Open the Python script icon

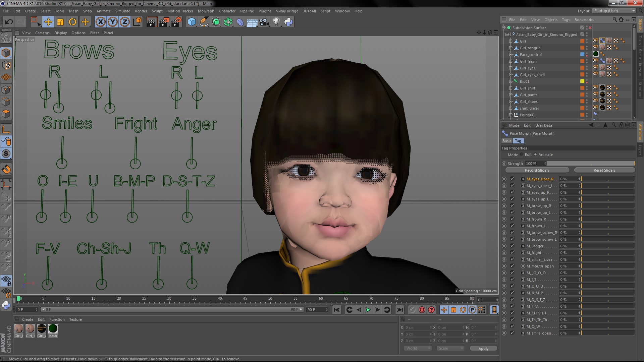pos(288,22)
